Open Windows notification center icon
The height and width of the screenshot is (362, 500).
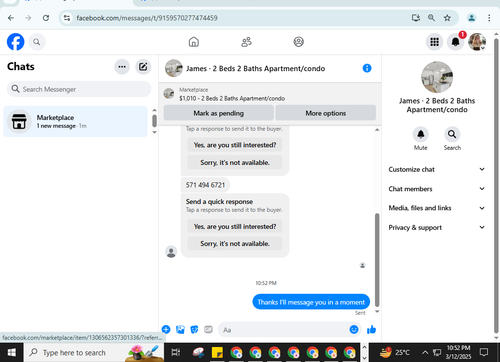tap(483, 352)
